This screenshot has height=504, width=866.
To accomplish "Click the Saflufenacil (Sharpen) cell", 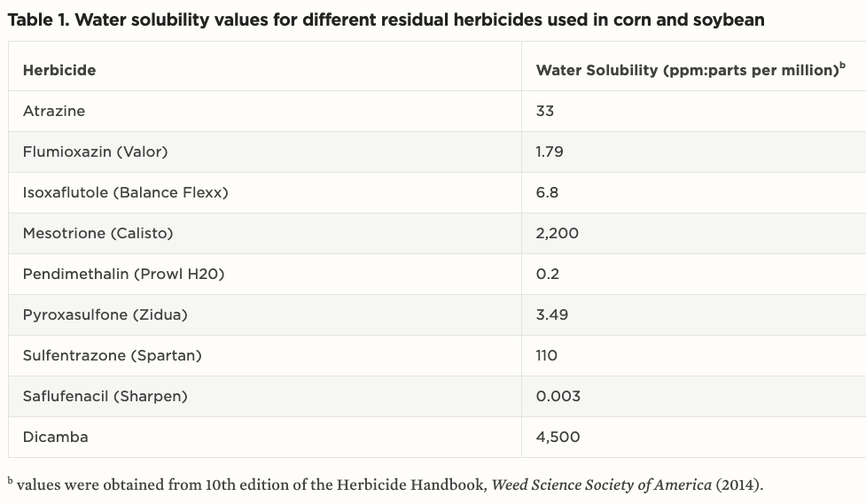I will [x=105, y=396].
